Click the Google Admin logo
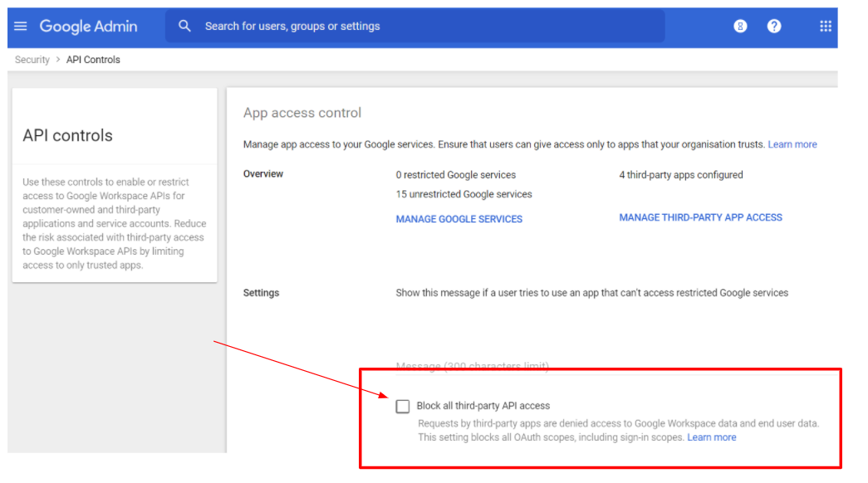 pyautogui.click(x=89, y=26)
